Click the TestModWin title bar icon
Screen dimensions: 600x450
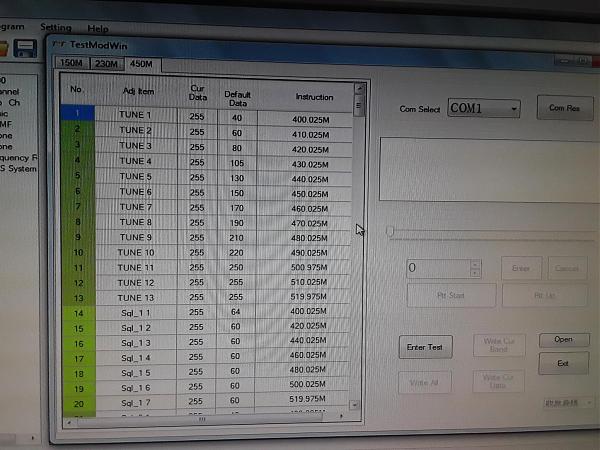coord(59,45)
